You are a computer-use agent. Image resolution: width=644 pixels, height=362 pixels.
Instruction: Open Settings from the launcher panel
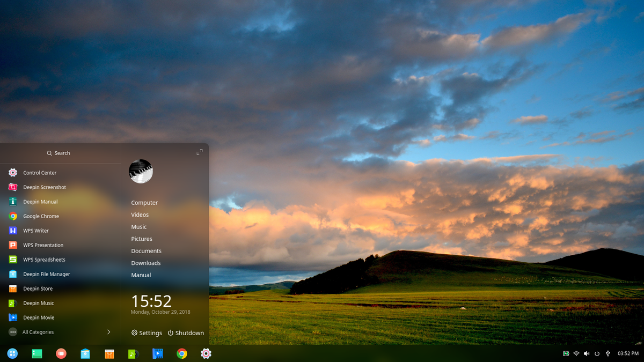146,333
